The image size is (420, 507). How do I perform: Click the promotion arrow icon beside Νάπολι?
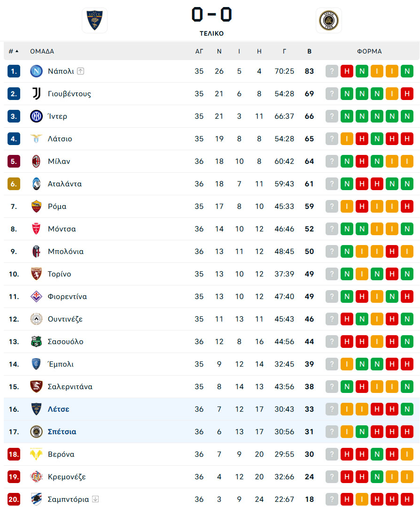point(80,71)
